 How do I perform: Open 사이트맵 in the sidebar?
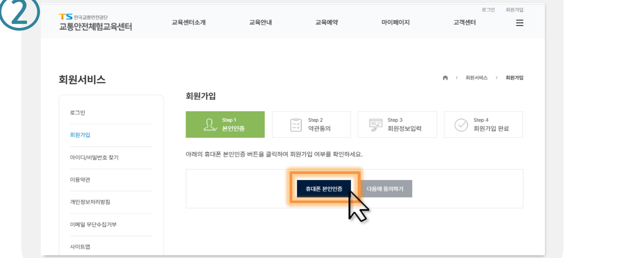pos(80,247)
